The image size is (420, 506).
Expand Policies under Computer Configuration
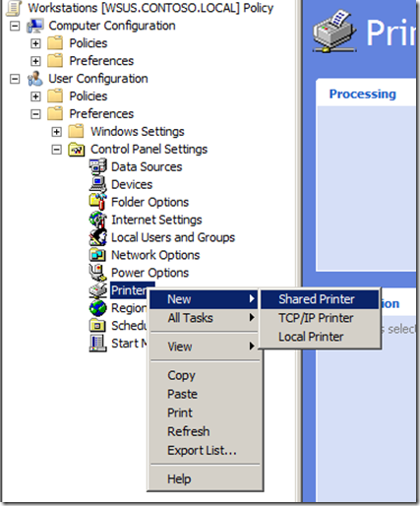tap(35, 43)
